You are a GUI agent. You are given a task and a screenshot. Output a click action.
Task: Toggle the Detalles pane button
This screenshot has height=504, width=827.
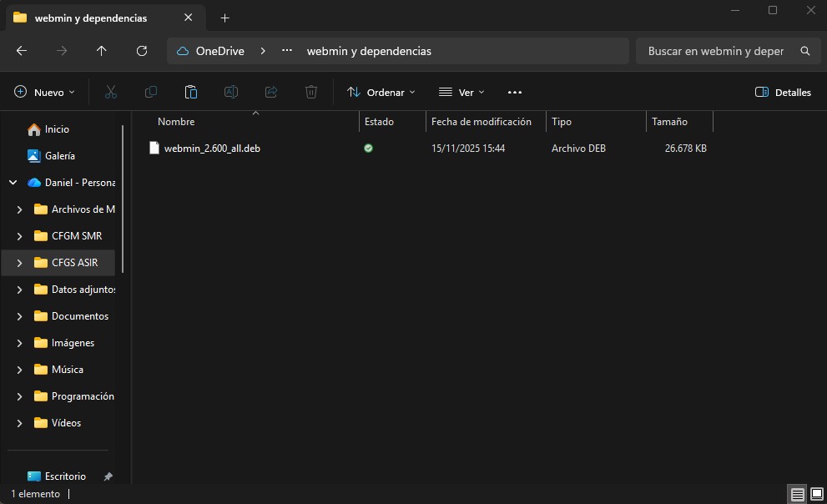[783, 93]
